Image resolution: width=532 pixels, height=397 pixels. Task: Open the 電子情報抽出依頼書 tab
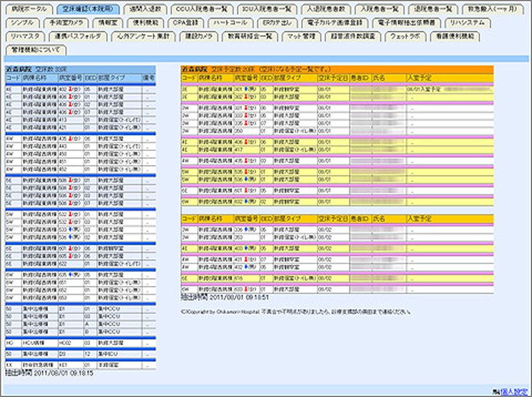point(406,23)
